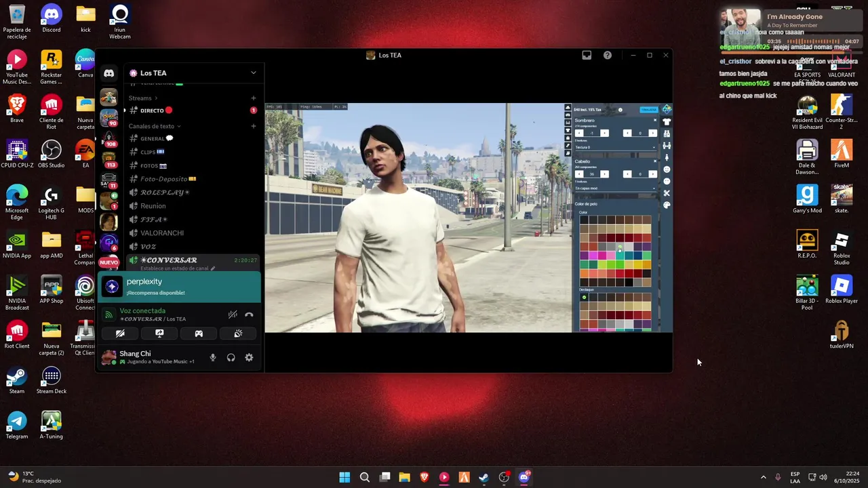Open the soundboard button
Screen dimensions: 868x488
point(238,333)
